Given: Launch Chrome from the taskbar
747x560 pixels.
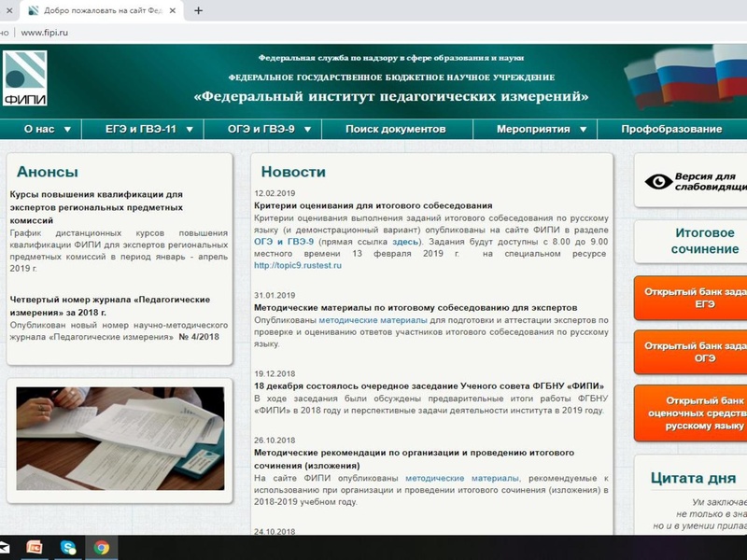Looking at the screenshot, I should 100,548.
